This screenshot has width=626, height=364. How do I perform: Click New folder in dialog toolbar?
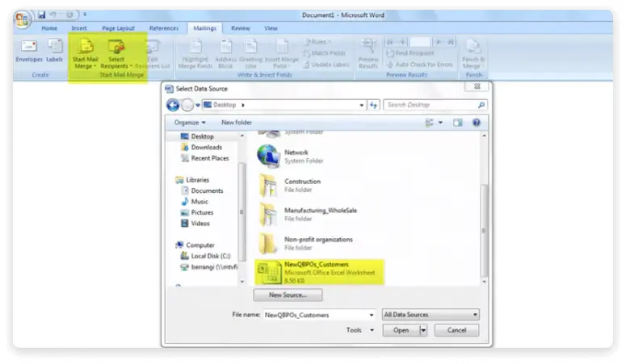point(237,123)
